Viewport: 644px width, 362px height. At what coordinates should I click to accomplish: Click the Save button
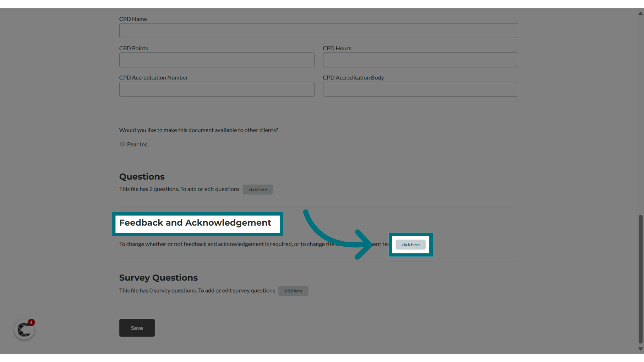pos(137,327)
